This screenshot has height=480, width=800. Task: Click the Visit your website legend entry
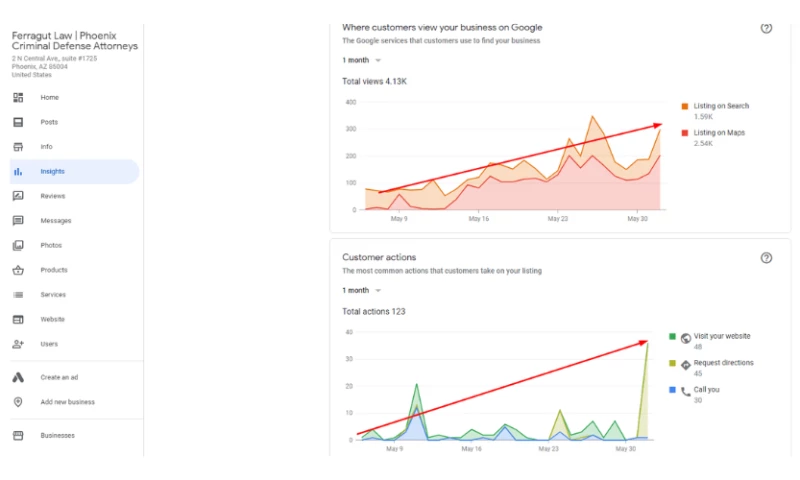[x=721, y=337]
